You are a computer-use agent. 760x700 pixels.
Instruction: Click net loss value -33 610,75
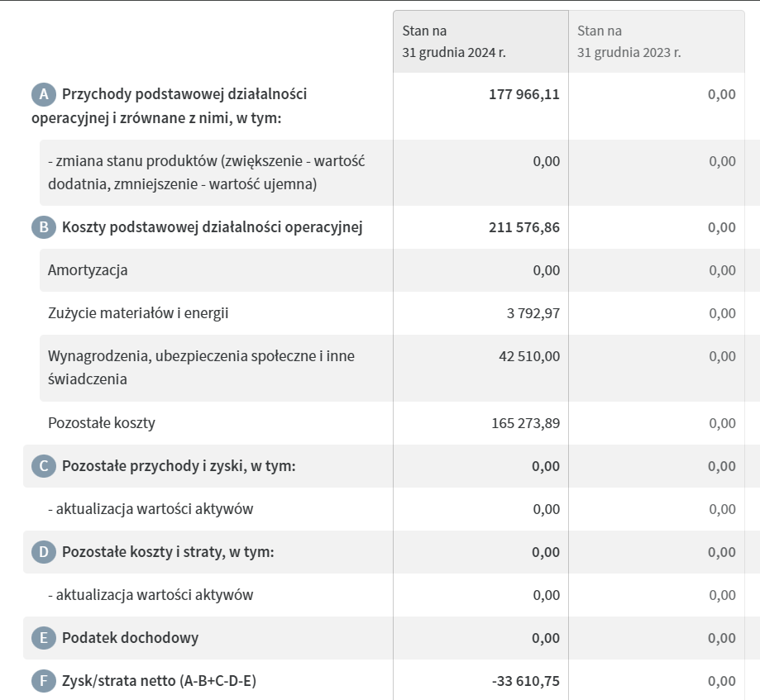click(x=525, y=681)
